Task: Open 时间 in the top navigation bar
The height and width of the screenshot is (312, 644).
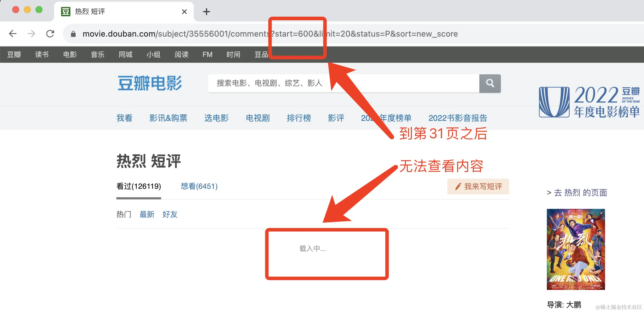Action: (234, 54)
